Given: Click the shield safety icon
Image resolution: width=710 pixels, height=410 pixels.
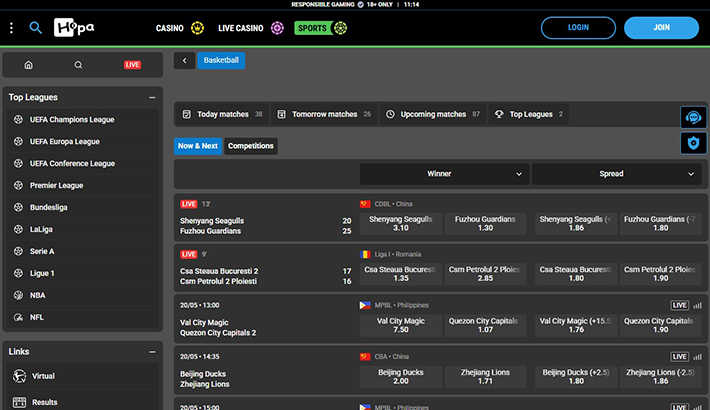Looking at the screenshot, I should 693,143.
